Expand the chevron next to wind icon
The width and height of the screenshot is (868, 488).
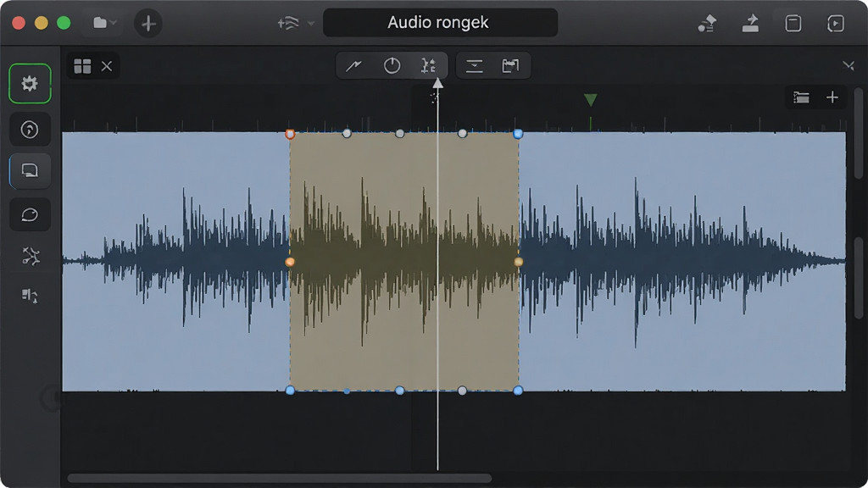311,23
